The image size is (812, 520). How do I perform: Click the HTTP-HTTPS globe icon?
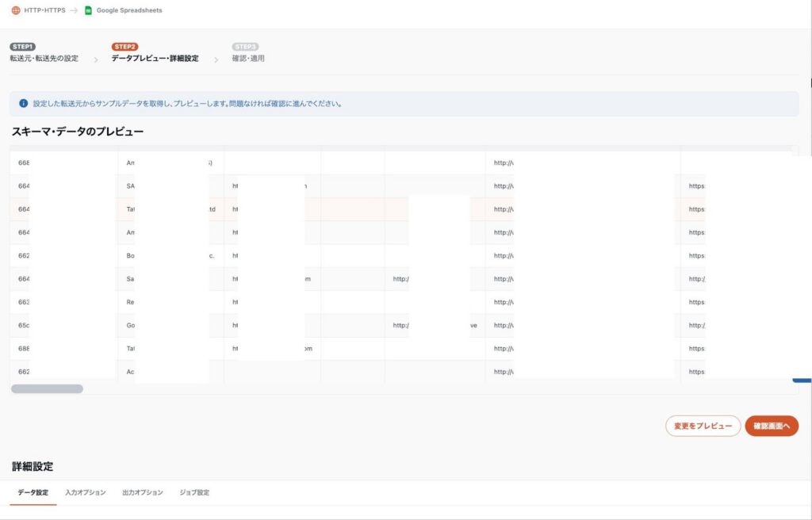(16, 10)
